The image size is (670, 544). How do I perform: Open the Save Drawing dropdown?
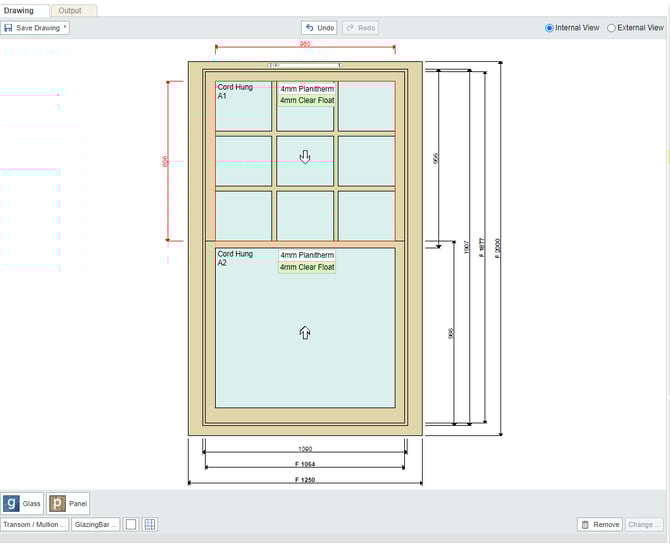click(x=35, y=28)
